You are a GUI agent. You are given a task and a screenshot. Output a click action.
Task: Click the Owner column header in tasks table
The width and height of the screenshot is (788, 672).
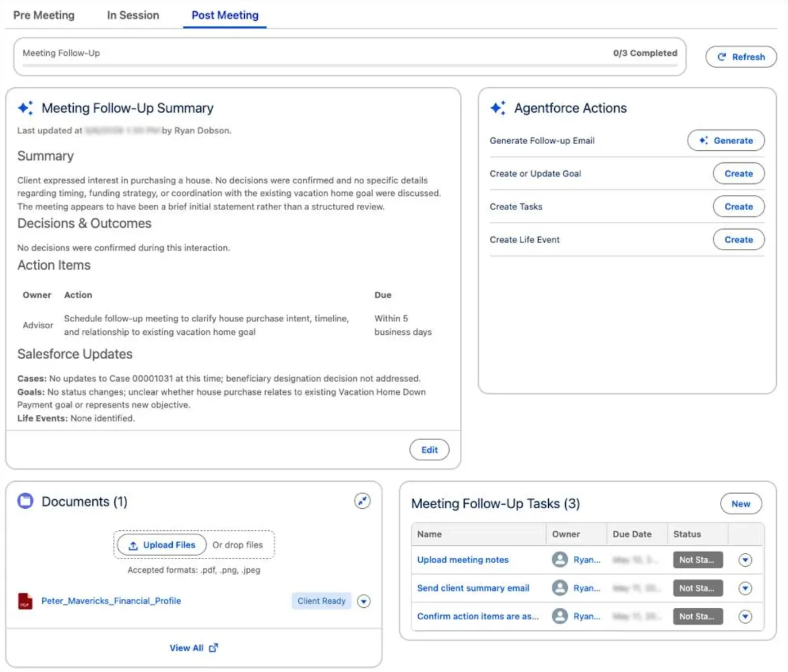tap(576, 534)
